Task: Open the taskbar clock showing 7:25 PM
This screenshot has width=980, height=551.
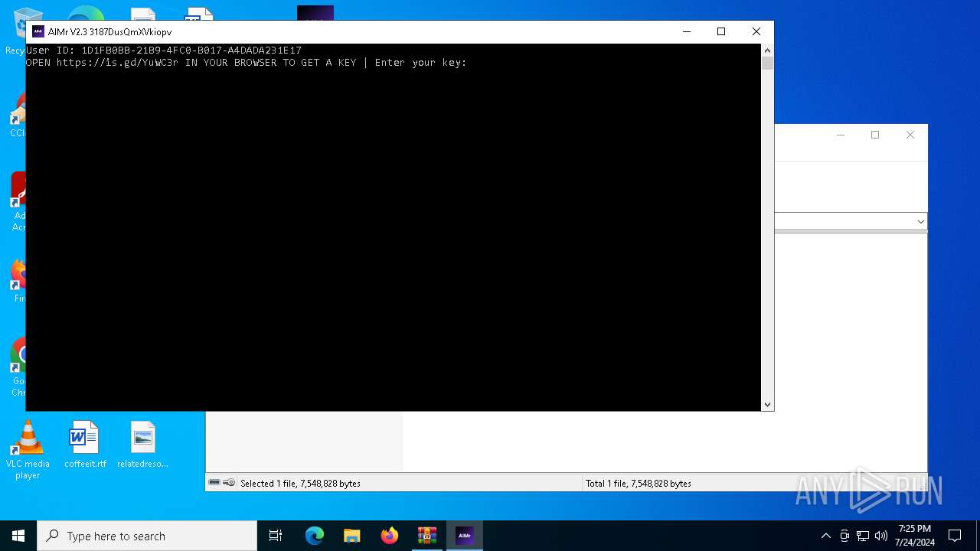Action: click(915, 536)
